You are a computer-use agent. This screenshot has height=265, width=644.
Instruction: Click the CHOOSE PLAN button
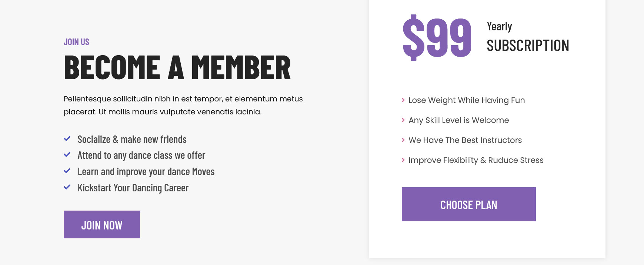click(x=468, y=204)
